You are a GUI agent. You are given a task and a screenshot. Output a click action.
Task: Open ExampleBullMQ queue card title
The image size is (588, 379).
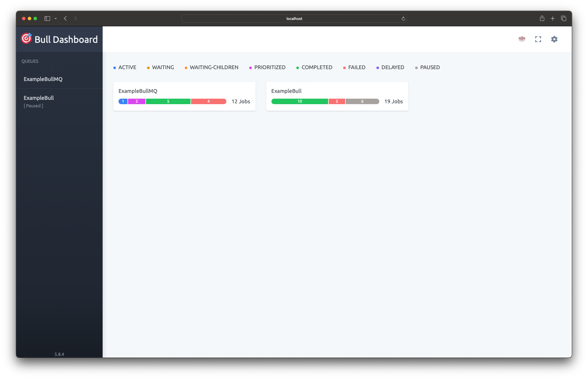tap(138, 91)
